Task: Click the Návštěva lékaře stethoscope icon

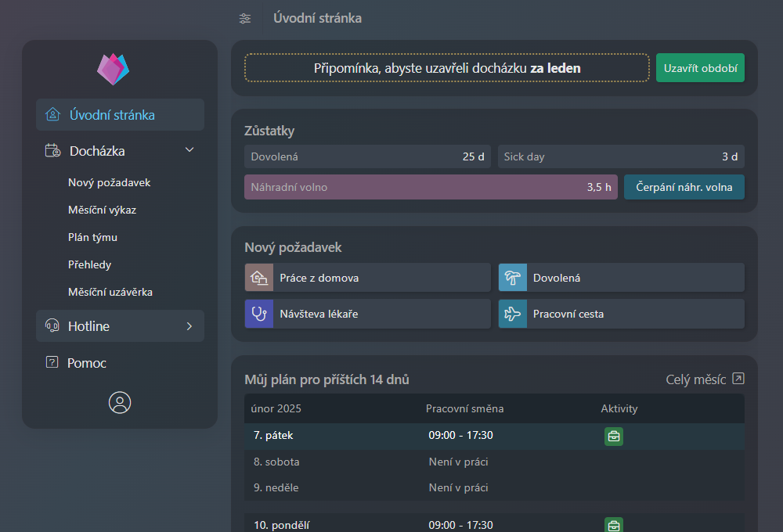Action: pos(258,314)
